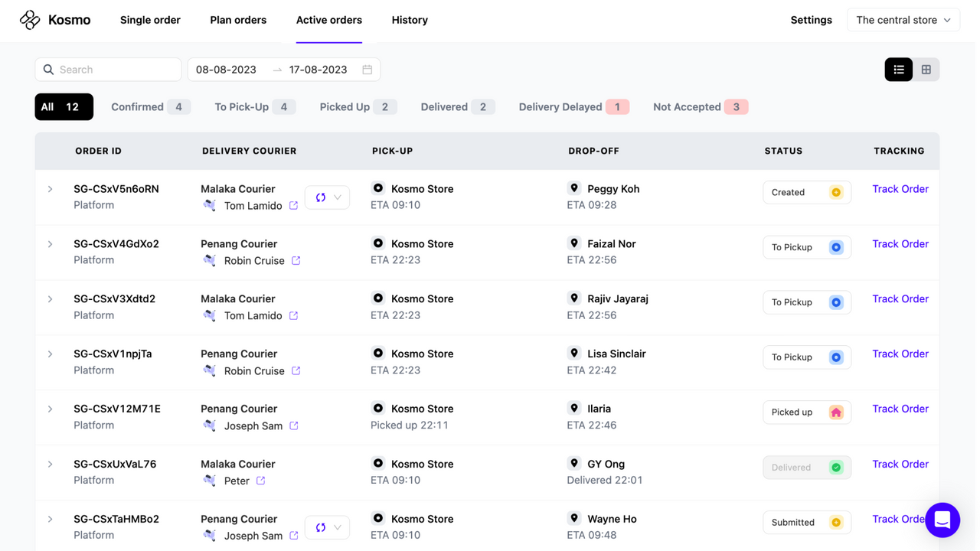
Task: Click yellow Created status icon
Action: (x=836, y=192)
